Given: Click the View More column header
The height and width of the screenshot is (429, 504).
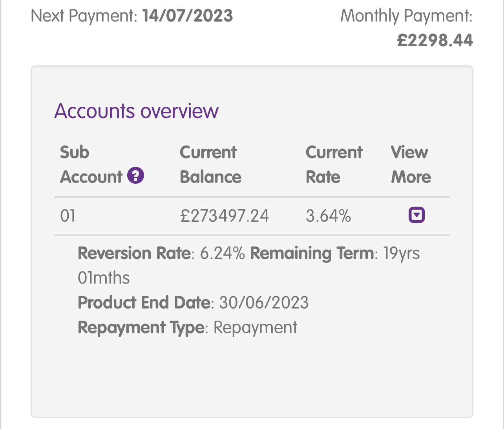Looking at the screenshot, I should [x=411, y=164].
